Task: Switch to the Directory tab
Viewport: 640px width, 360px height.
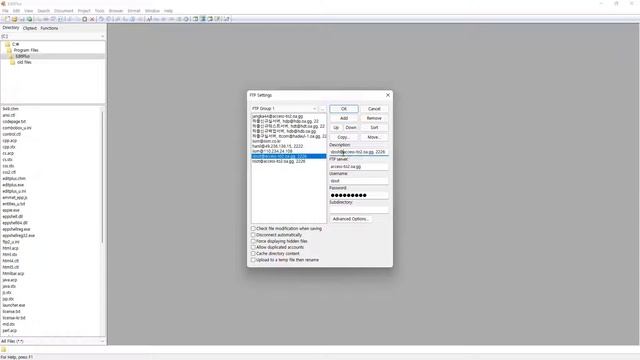Action: point(11,28)
